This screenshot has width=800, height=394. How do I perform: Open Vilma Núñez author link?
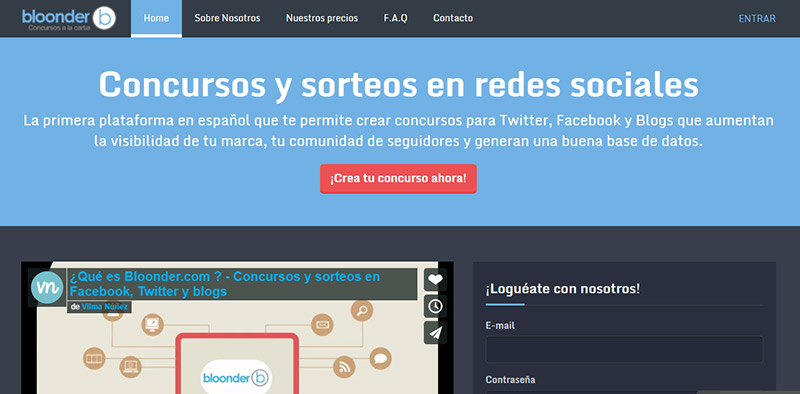pyautogui.click(x=105, y=307)
